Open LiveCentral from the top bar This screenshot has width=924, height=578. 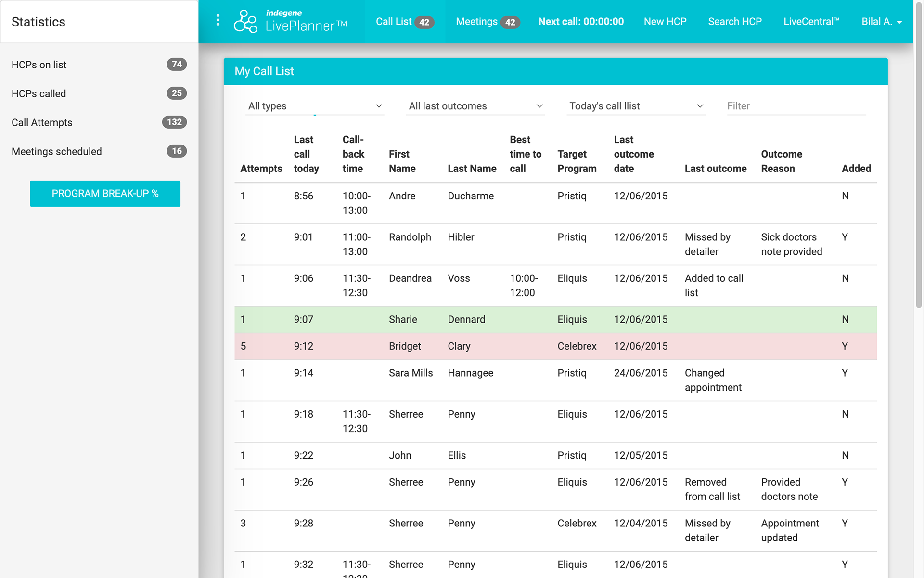[x=811, y=22]
